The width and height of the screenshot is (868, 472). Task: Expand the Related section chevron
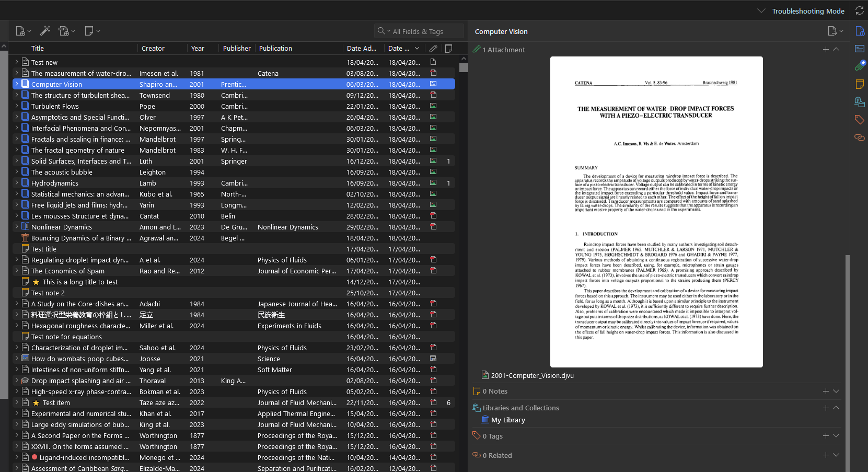[x=836, y=455]
